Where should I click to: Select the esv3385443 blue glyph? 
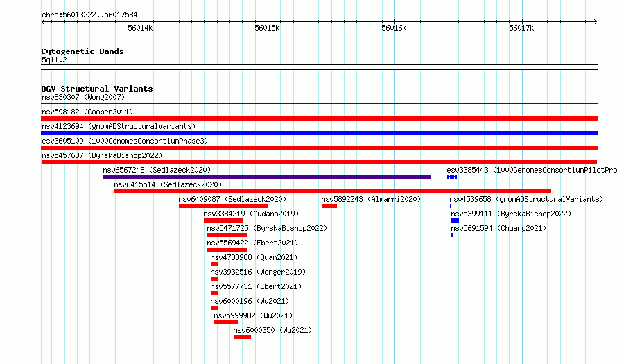(452, 177)
